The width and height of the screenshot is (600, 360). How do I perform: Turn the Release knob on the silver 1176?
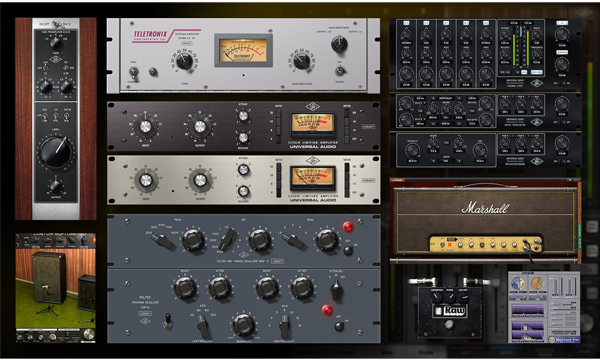243,191
